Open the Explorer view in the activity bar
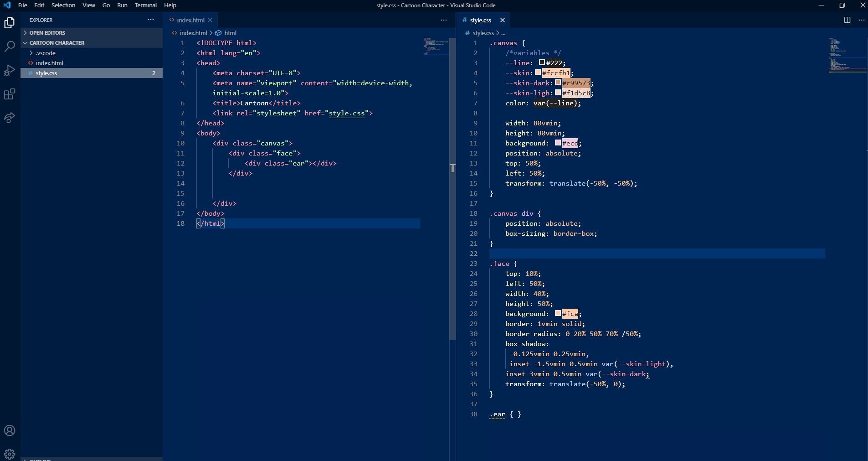868x461 pixels. click(10, 22)
